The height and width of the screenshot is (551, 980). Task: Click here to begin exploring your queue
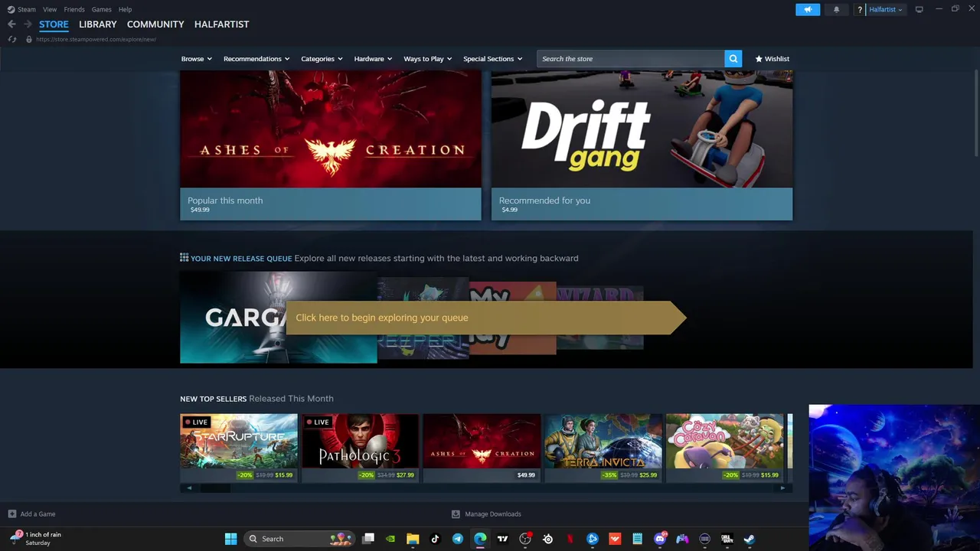coord(485,318)
